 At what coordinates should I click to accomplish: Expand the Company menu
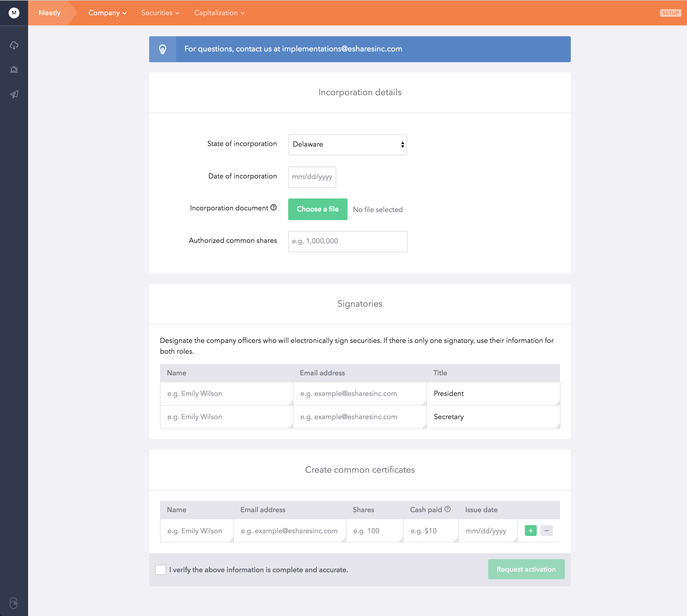[107, 13]
